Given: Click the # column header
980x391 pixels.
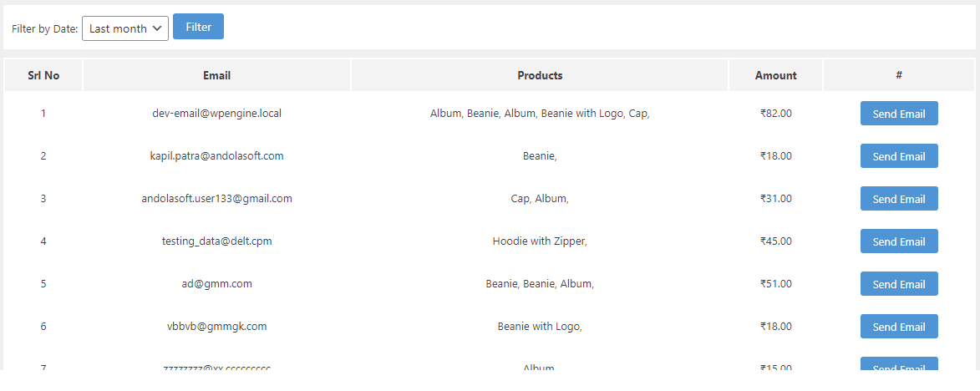Looking at the screenshot, I should point(899,75).
